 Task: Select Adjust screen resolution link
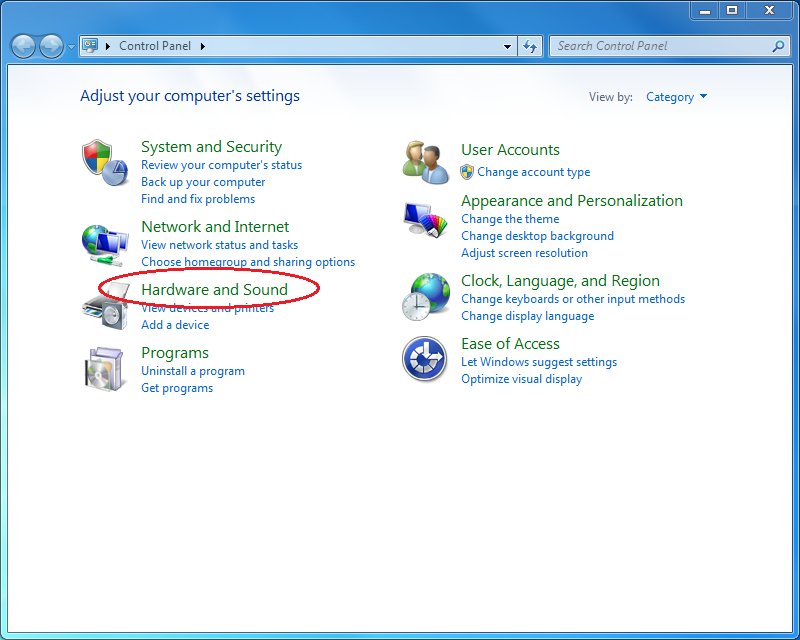[x=524, y=253]
